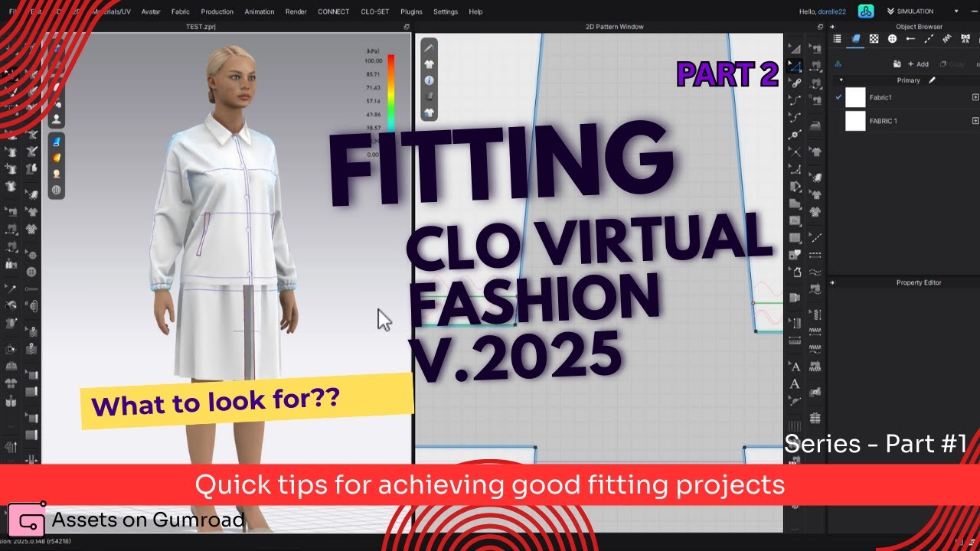Open the dropdown arrow beside SIMULATION
This screenshot has width=980, height=551.
tap(956, 11)
